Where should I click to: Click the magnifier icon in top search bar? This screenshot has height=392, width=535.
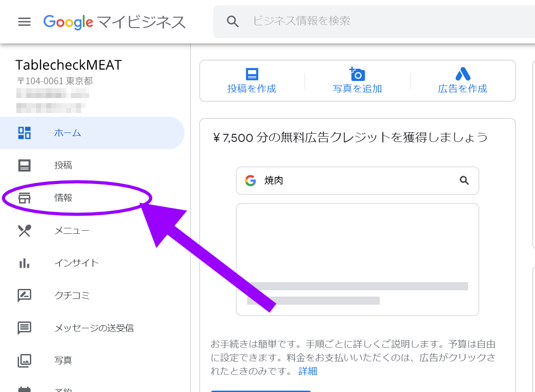233,21
